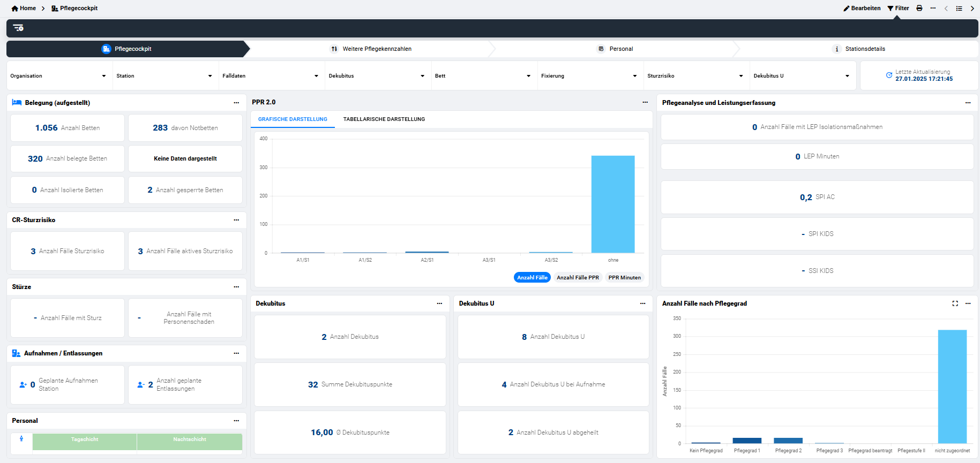
Task: Open options menu of CR-Sturzrisiko panel
Action: pyautogui.click(x=236, y=220)
